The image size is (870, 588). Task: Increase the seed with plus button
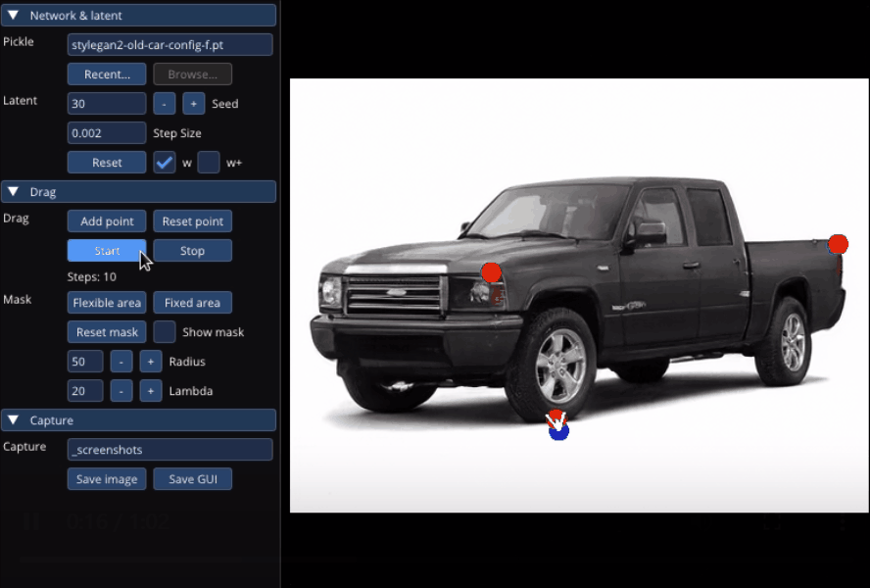(x=194, y=103)
